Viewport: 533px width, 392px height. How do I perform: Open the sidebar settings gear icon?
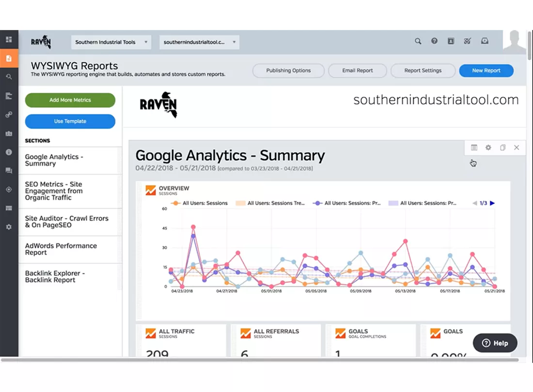tap(9, 226)
